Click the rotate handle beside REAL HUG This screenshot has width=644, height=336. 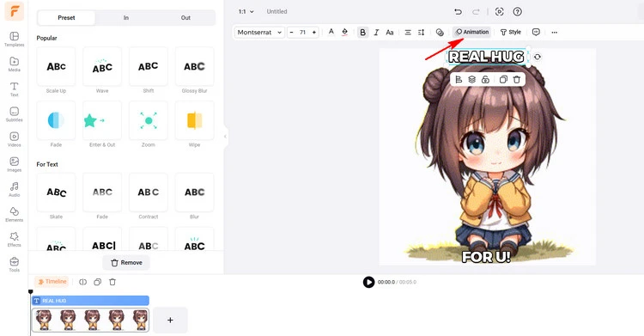tap(538, 58)
